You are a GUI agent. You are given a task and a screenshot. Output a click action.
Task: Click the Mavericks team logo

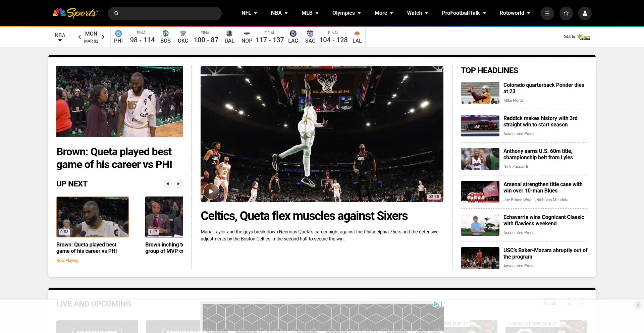229,34
